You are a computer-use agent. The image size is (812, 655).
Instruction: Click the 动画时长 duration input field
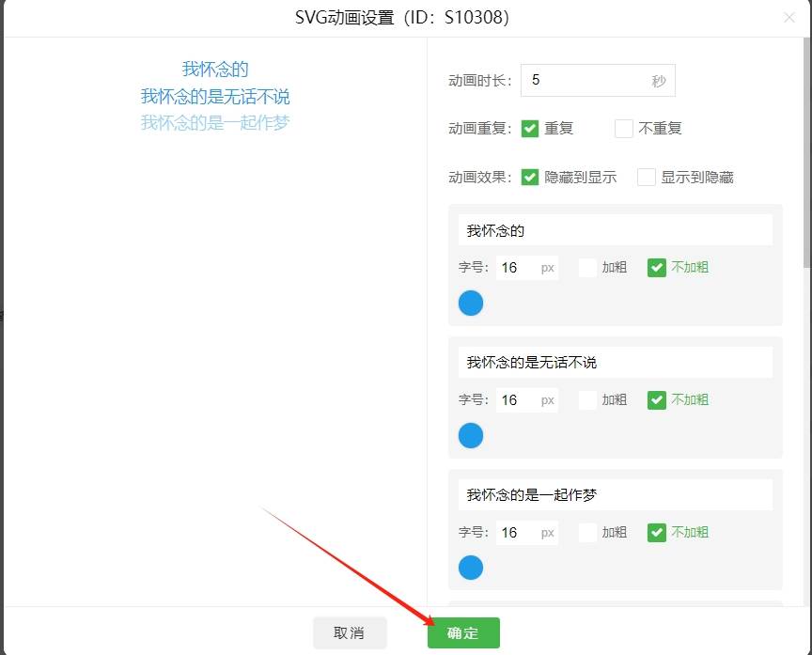(x=583, y=81)
